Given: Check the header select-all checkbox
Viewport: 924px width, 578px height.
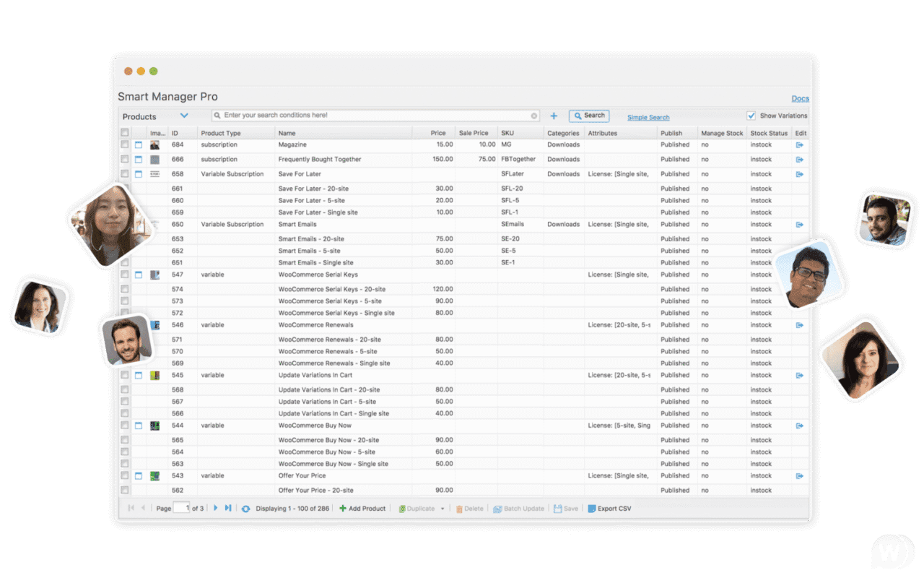Looking at the screenshot, I should point(124,132).
